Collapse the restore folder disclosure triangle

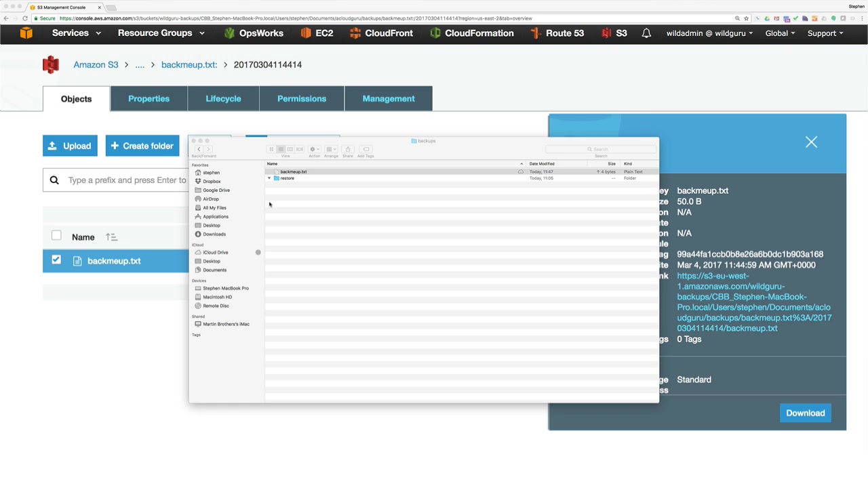click(x=269, y=178)
